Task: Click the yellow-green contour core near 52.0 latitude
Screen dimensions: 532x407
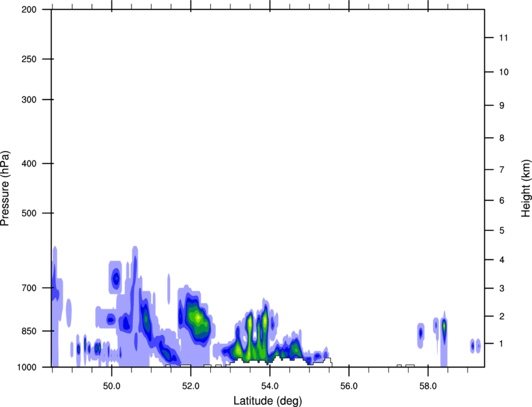Action: coord(197,319)
